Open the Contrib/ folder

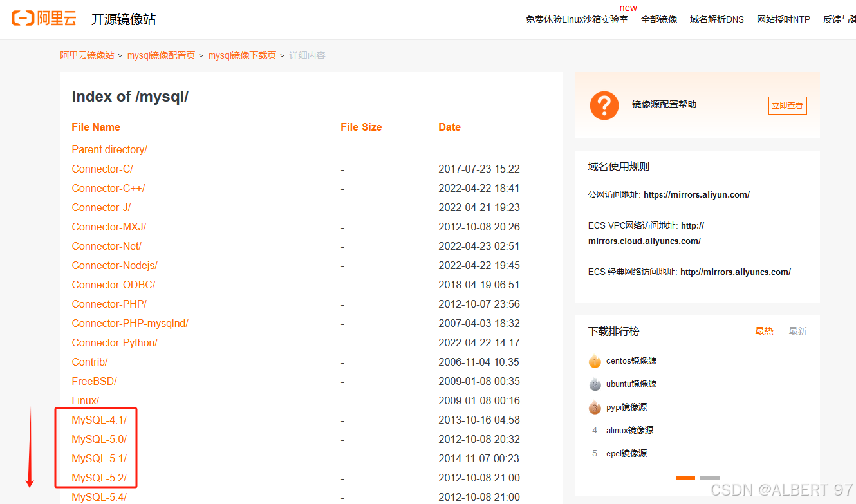[x=89, y=362]
